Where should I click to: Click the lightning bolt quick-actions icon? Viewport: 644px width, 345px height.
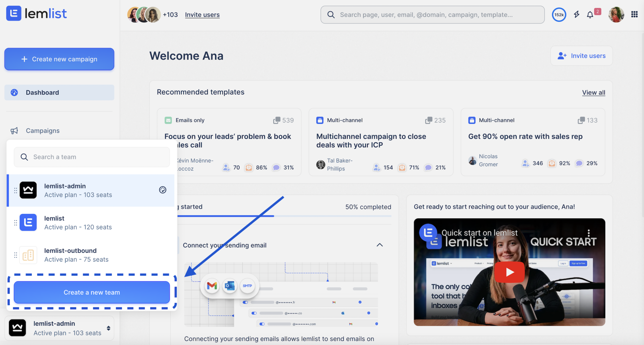[576, 14]
